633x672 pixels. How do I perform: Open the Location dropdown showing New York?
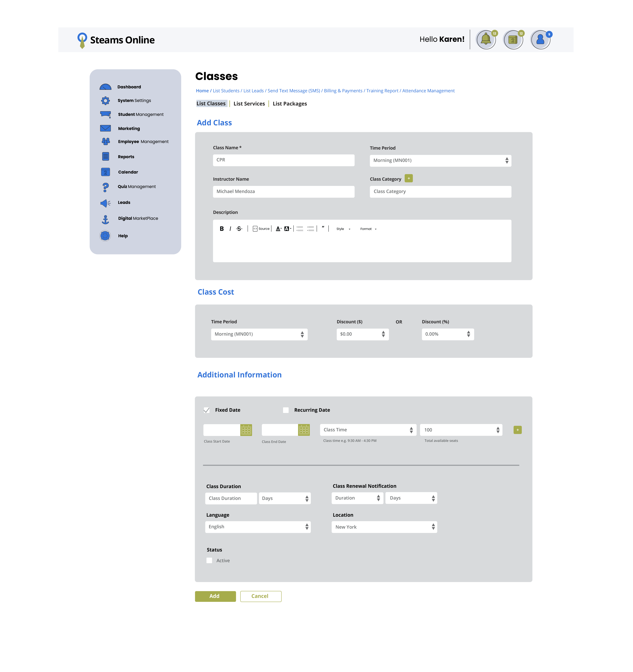coord(384,527)
